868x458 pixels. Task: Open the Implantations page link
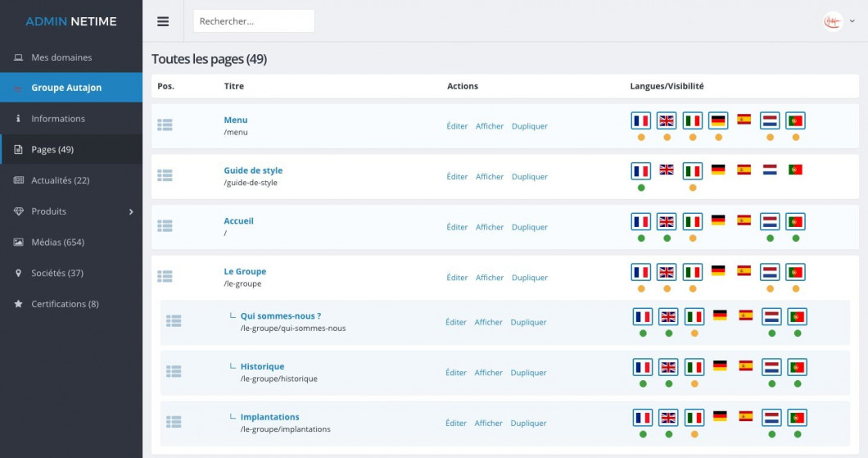pyautogui.click(x=269, y=417)
